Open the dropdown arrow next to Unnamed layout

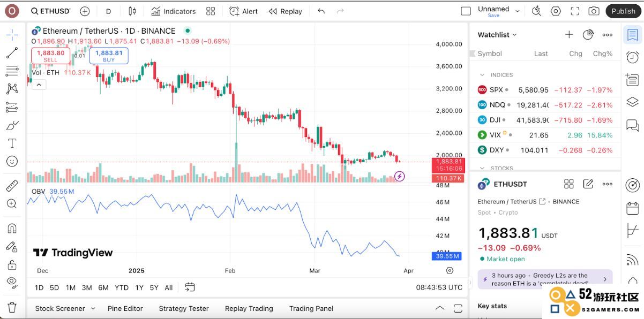point(518,11)
